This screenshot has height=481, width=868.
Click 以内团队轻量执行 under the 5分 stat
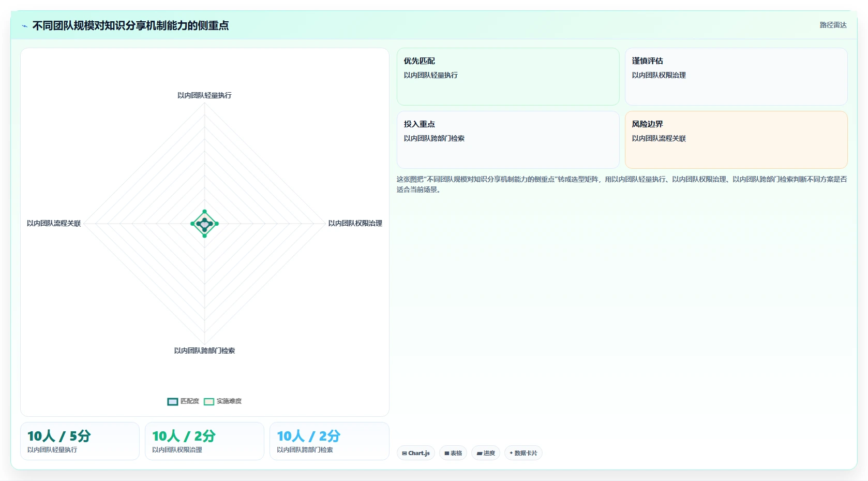[52, 450]
